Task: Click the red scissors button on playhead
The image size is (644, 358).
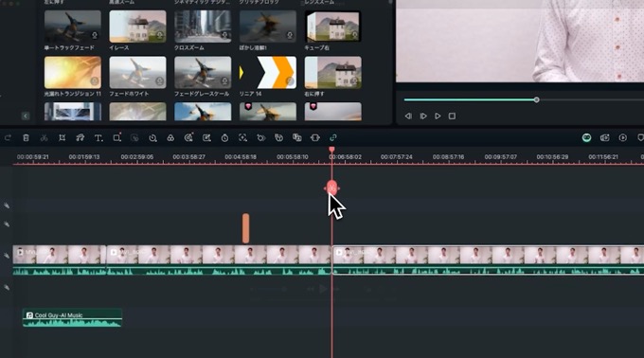Action: [x=331, y=188]
